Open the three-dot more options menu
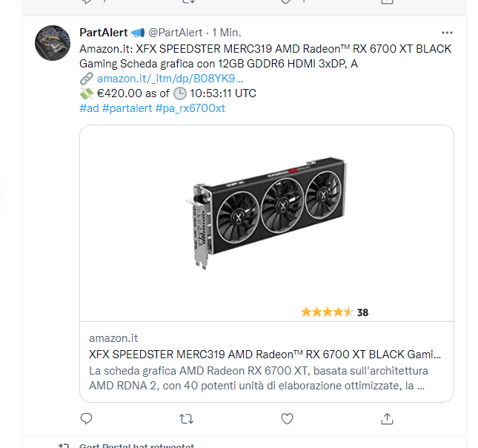Viewport: 478px width, 448px height. coord(447,33)
